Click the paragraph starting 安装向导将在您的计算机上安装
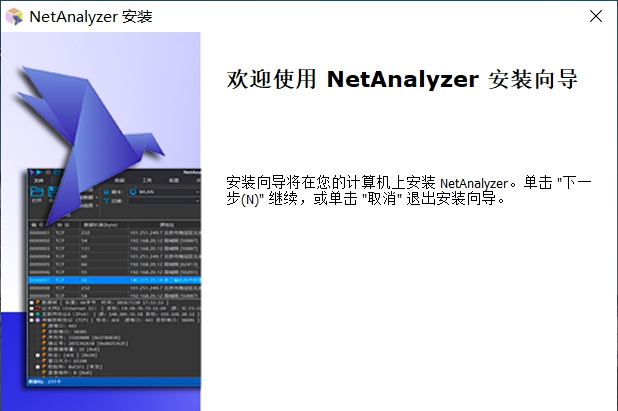618x411 pixels. coord(409,191)
